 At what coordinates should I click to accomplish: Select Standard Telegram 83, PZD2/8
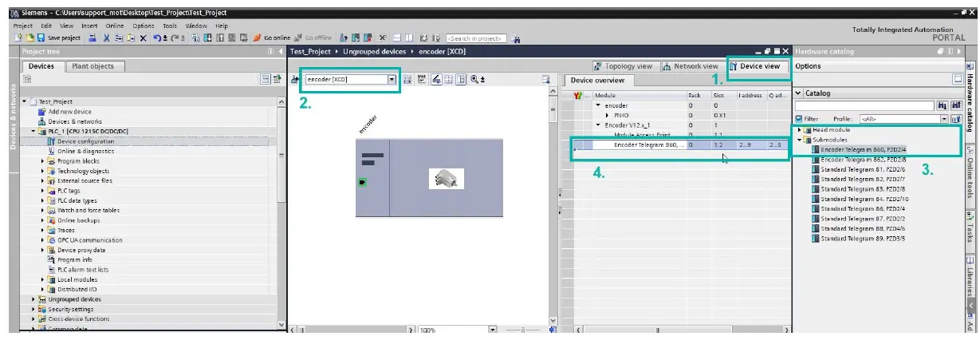[x=863, y=189]
